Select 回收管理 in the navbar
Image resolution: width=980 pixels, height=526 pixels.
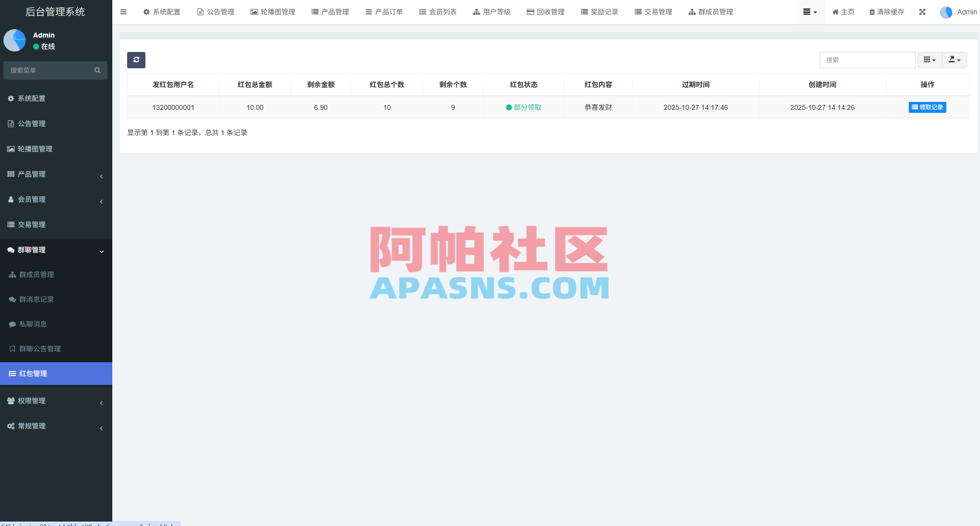click(x=545, y=11)
